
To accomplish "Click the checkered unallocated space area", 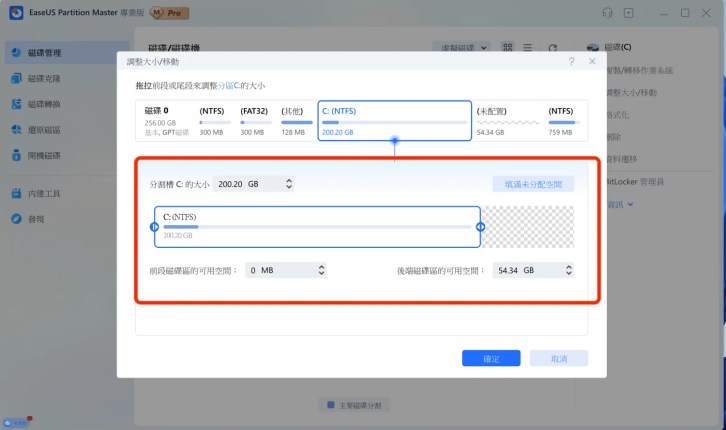I will pos(528,227).
